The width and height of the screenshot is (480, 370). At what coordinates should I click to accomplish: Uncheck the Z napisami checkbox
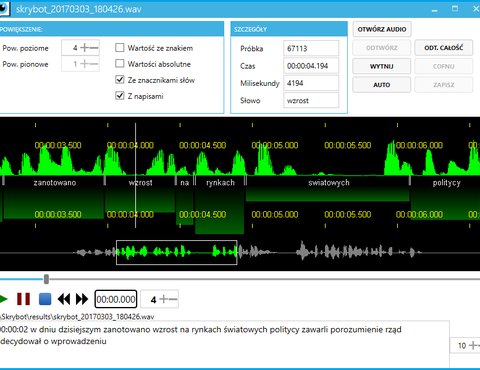pyautogui.click(x=120, y=96)
